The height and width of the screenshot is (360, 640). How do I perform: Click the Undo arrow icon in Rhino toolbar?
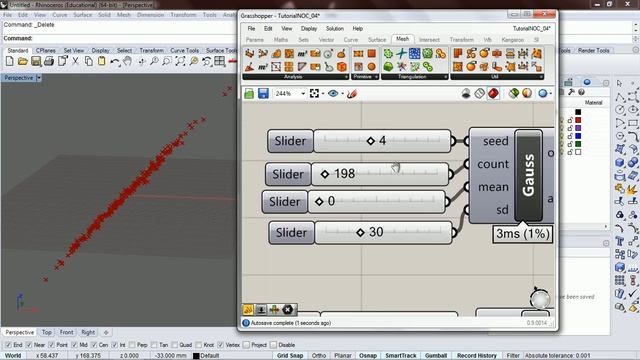[115, 62]
